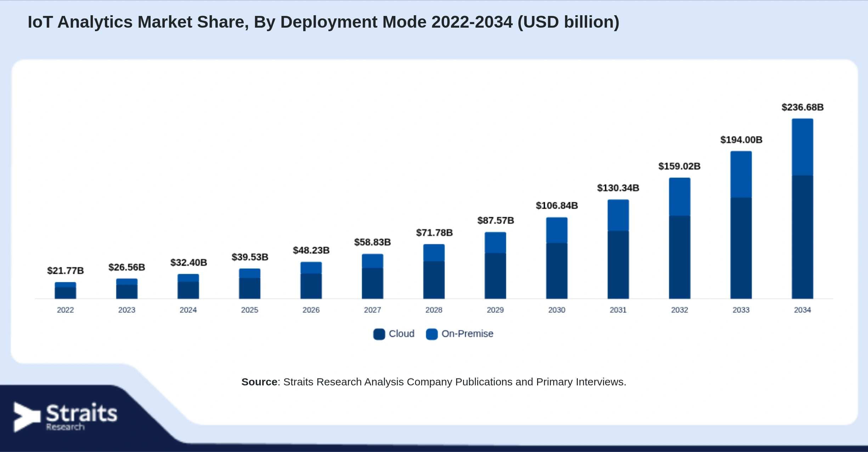
Task: Select the 2034 bar's Cloud segment
Action: 802,237
